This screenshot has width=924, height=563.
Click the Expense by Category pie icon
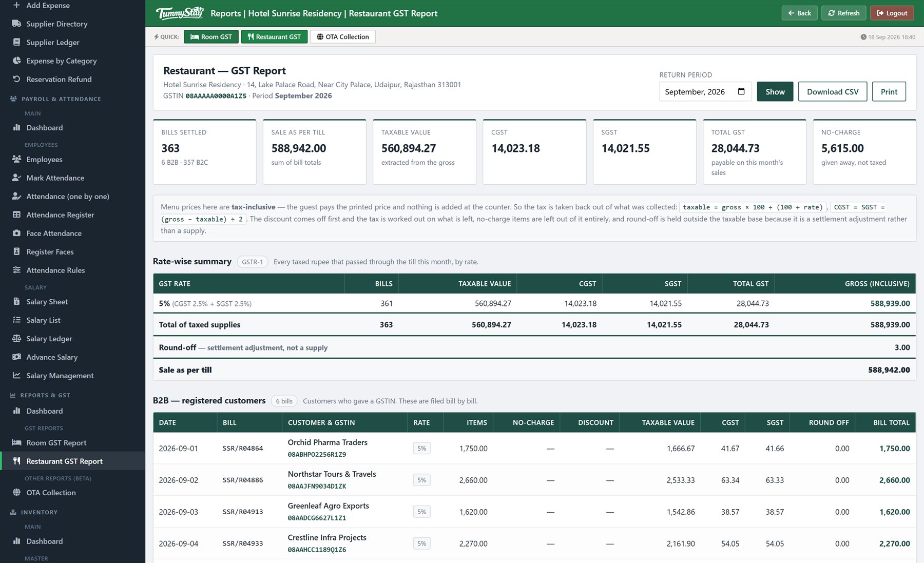coord(16,61)
